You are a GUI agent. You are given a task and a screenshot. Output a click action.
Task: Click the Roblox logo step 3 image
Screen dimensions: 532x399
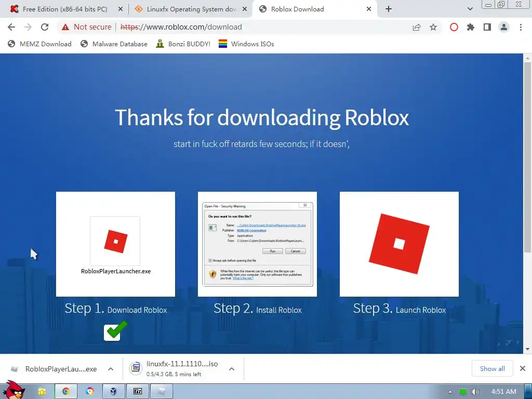click(x=399, y=244)
